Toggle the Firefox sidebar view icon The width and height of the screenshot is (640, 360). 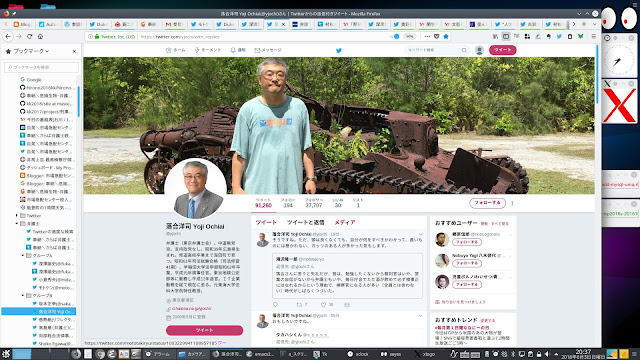pos(506,36)
